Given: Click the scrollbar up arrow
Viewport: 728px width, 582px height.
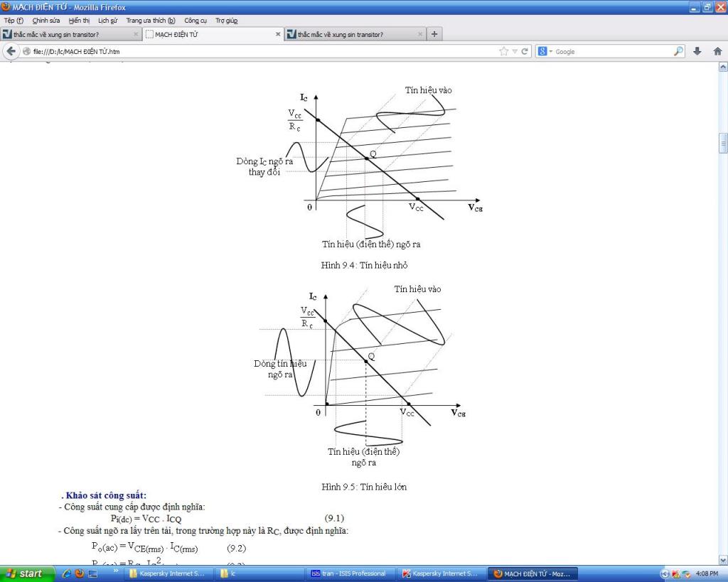Looking at the screenshot, I should 723,68.
